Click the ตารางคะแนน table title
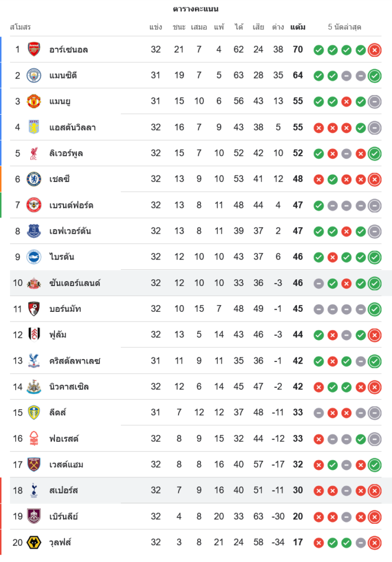Viewport: 392px width, 562px height. point(195,9)
